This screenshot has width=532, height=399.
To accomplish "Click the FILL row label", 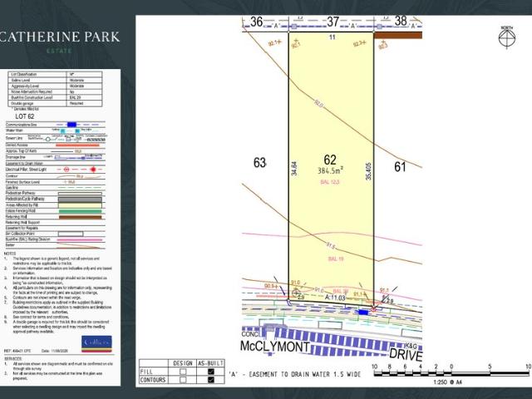I will tap(146, 372).
